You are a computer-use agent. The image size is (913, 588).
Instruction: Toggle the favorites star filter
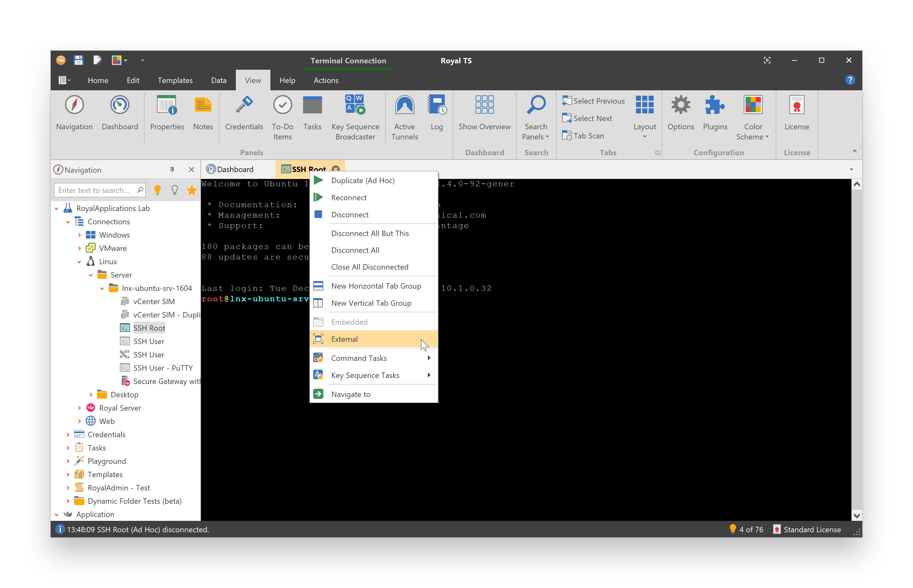pos(192,190)
